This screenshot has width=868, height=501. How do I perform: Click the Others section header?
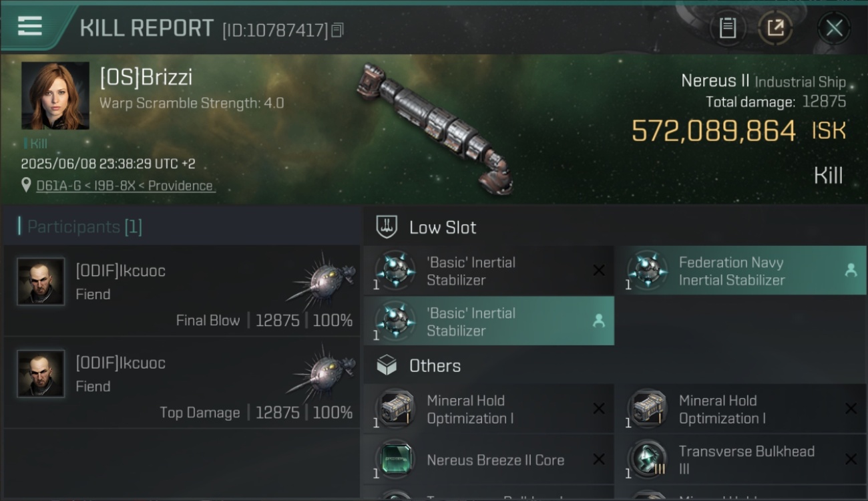434,366
